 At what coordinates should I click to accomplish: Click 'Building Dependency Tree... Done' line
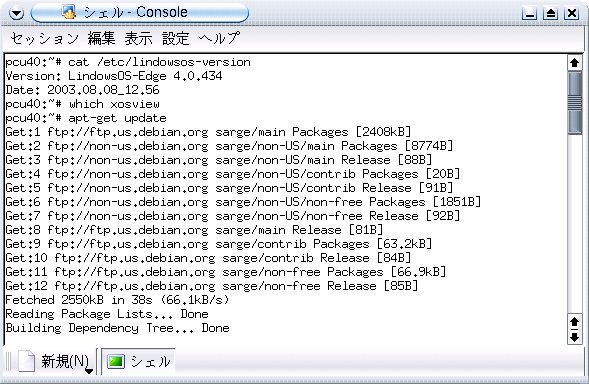tap(118, 328)
